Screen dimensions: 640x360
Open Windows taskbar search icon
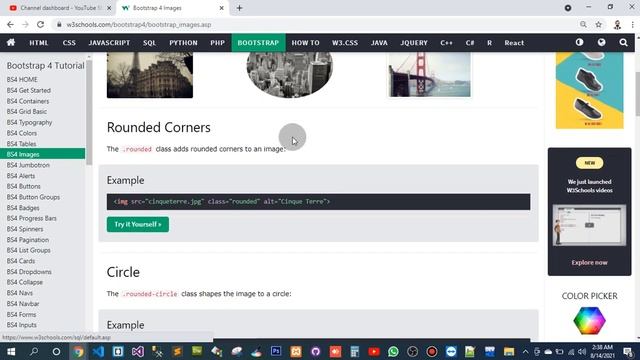point(34,351)
